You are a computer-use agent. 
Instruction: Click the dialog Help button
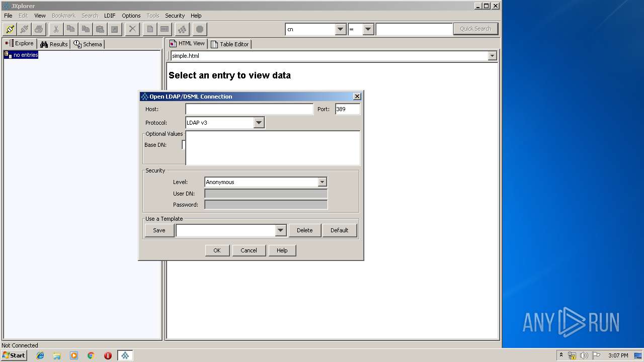282,250
